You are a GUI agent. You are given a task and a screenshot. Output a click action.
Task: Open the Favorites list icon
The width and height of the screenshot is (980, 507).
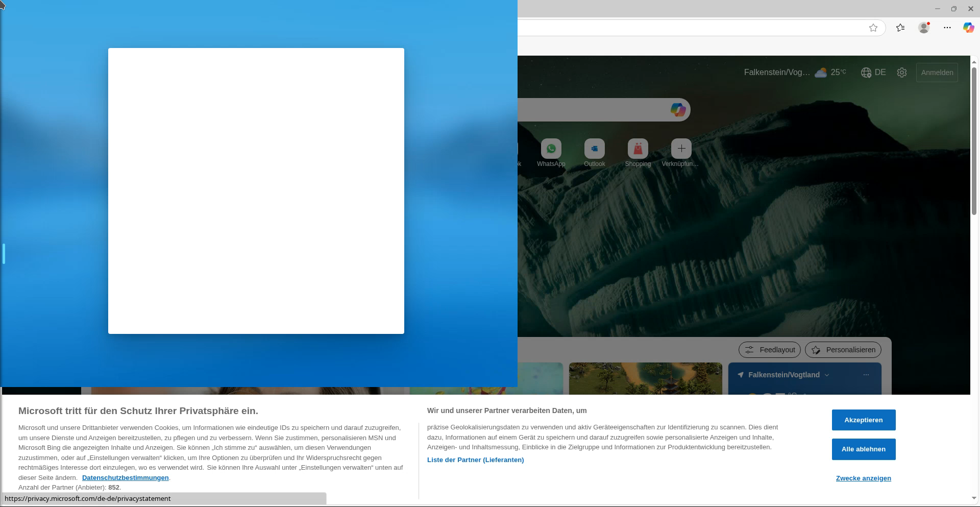[x=900, y=28]
